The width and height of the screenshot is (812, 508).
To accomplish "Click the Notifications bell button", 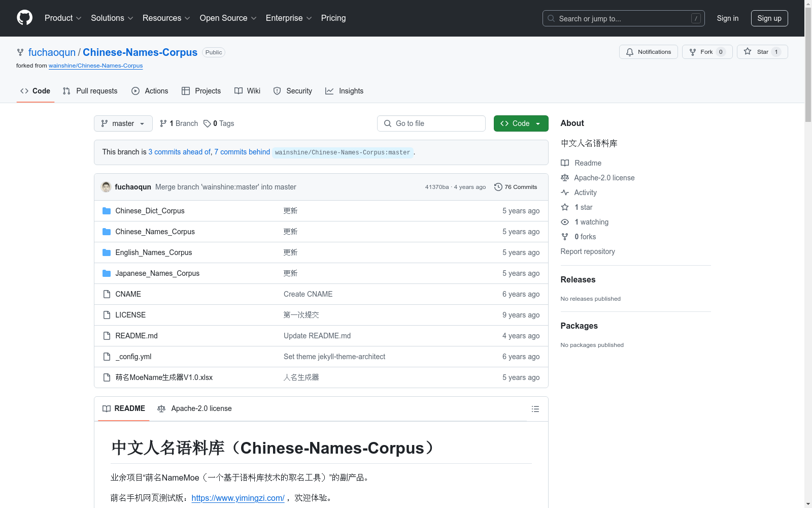I will click(648, 52).
